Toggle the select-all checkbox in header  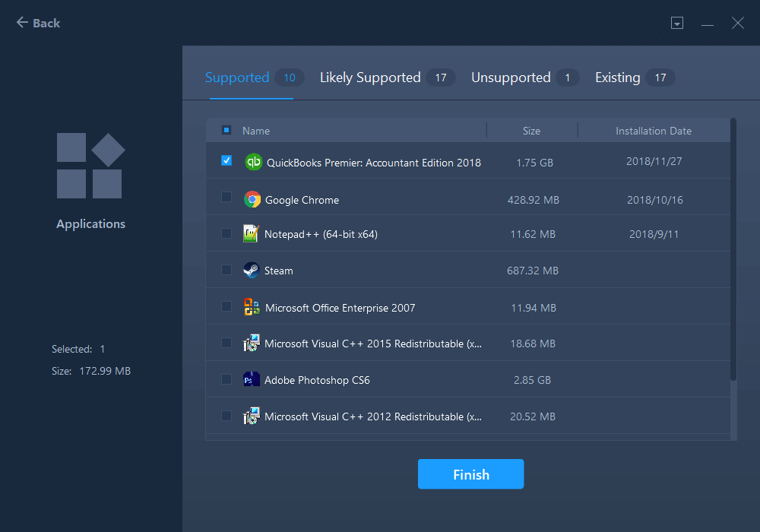tap(226, 130)
